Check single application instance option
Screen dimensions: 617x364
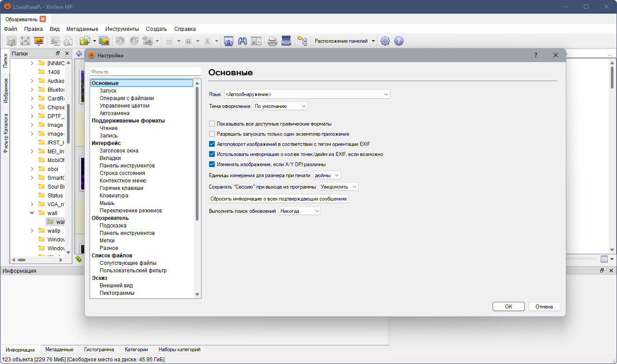[x=212, y=134]
